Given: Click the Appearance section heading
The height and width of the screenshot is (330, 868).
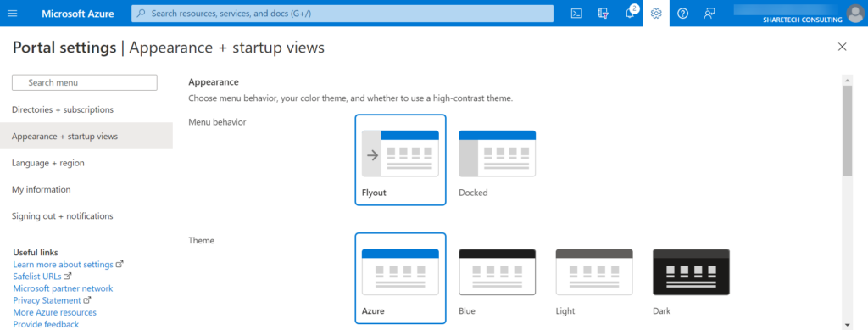Looking at the screenshot, I should pyautogui.click(x=214, y=82).
